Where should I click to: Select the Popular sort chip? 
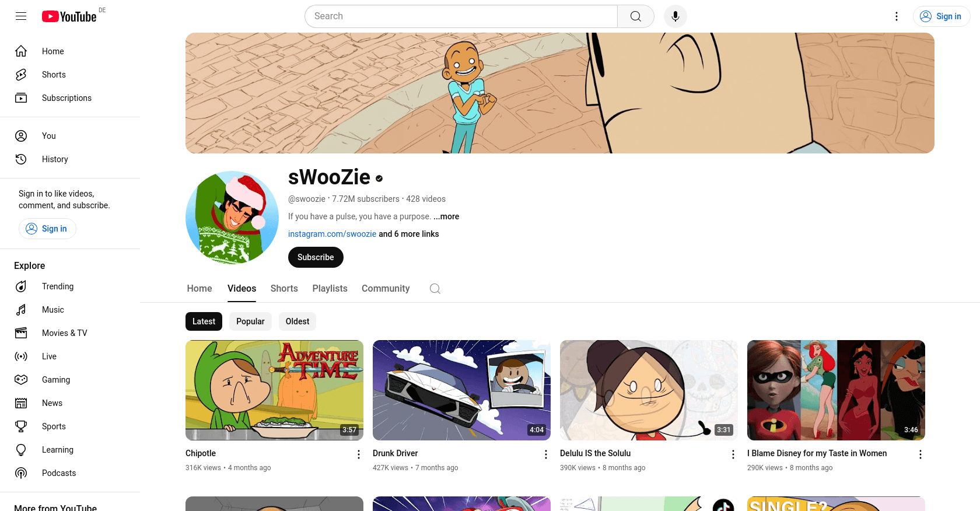coord(250,321)
